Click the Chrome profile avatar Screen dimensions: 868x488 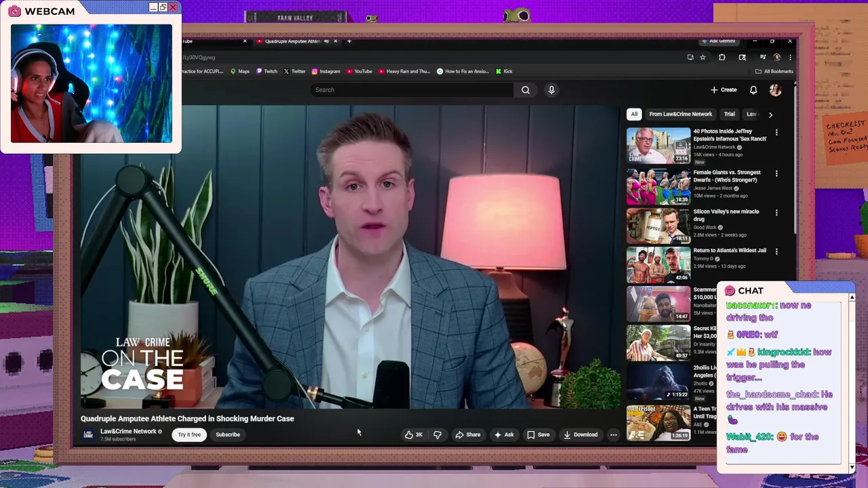coord(777,58)
